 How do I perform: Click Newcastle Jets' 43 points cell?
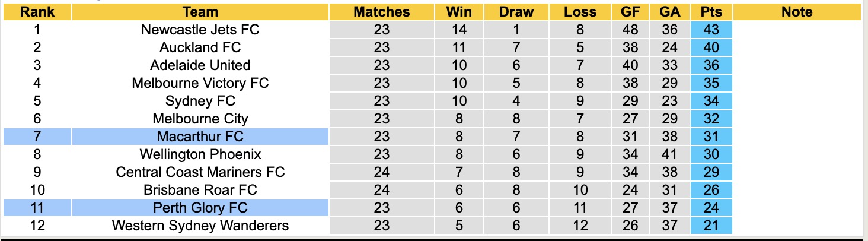coord(711,30)
